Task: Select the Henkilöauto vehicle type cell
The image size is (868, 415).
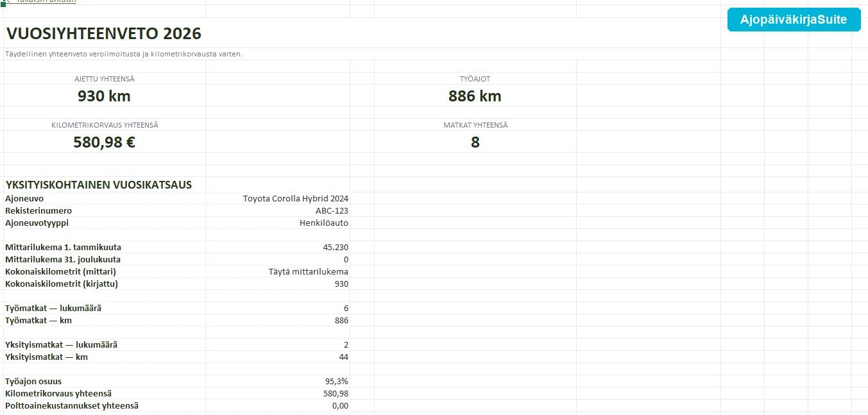Action: click(x=278, y=223)
